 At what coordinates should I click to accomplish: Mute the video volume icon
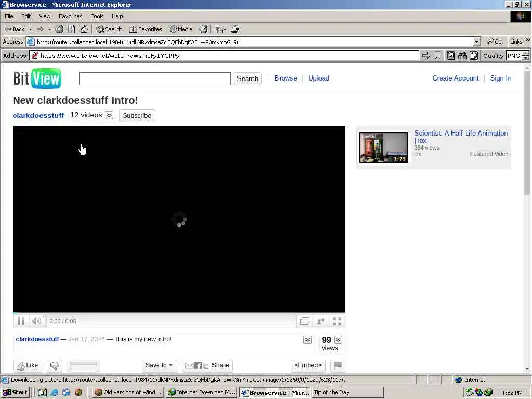click(x=37, y=321)
